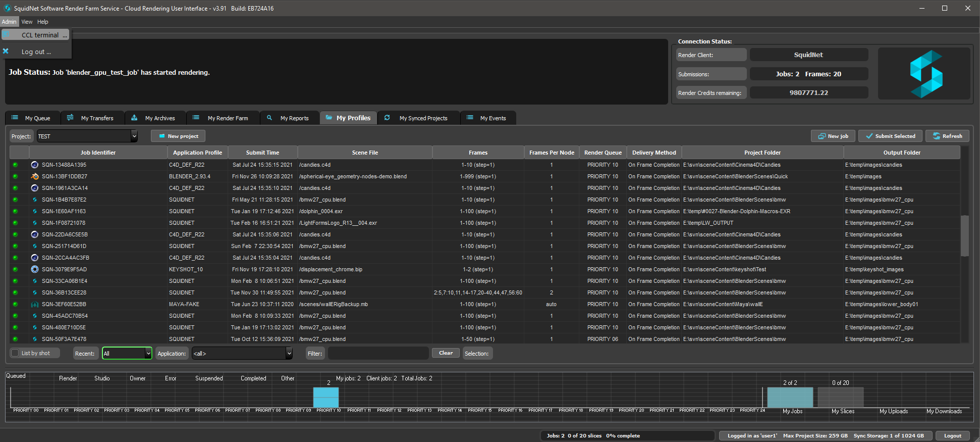980x442 pixels.
Task: Click the Submit Selected button
Action: pos(890,136)
